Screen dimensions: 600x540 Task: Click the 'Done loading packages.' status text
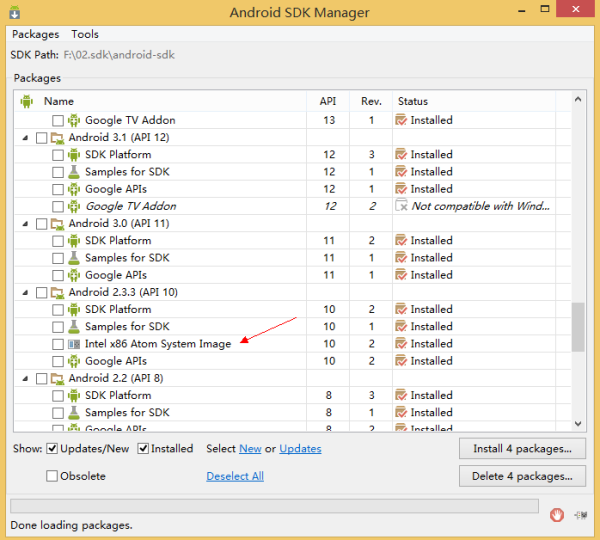tap(72, 525)
